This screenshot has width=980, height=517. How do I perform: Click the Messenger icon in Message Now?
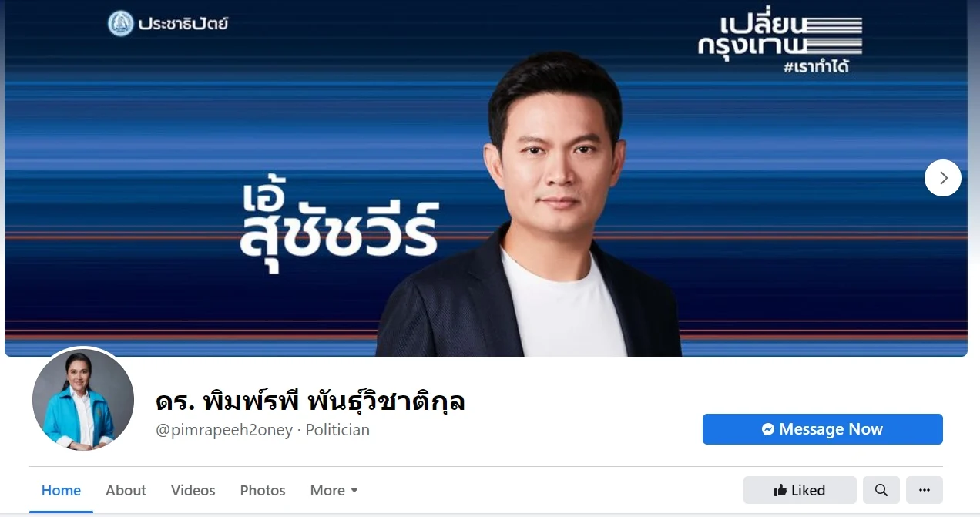pyautogui.click(x=768, y=429)
